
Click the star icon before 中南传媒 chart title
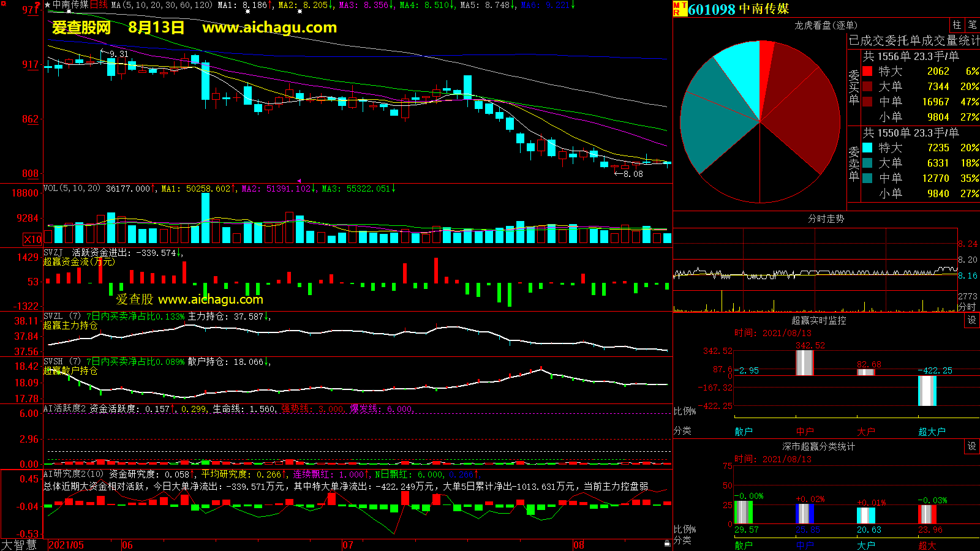48,5
